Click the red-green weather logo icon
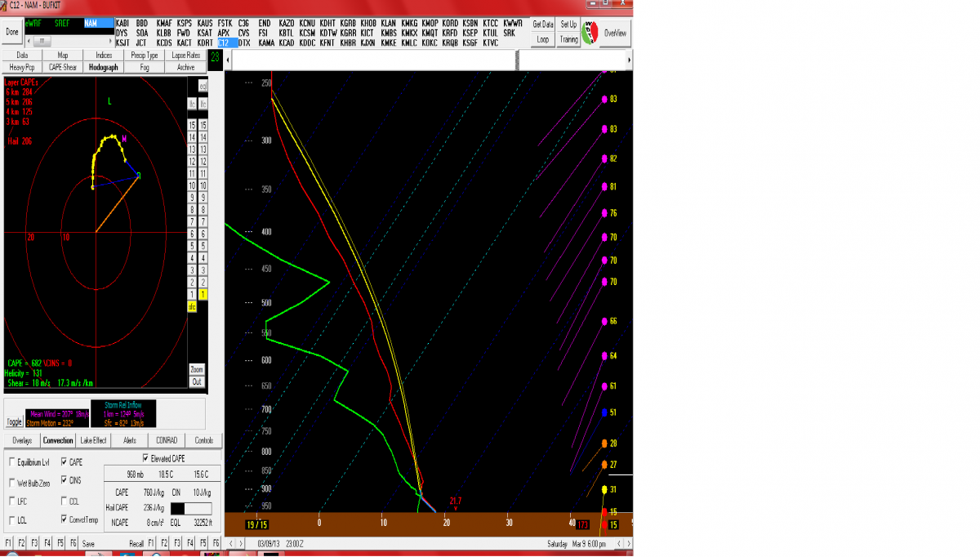 tap(590, 33)
